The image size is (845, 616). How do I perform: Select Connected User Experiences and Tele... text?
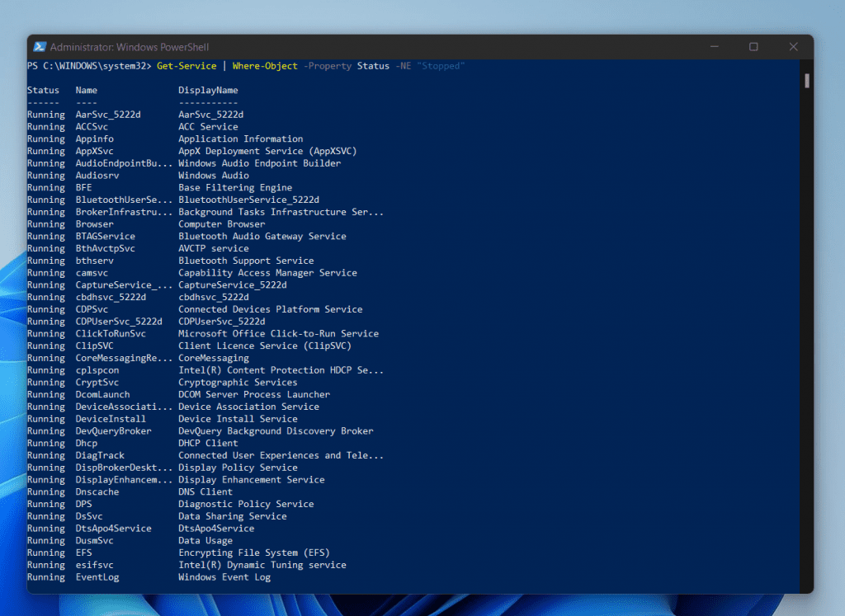point(281,455)
